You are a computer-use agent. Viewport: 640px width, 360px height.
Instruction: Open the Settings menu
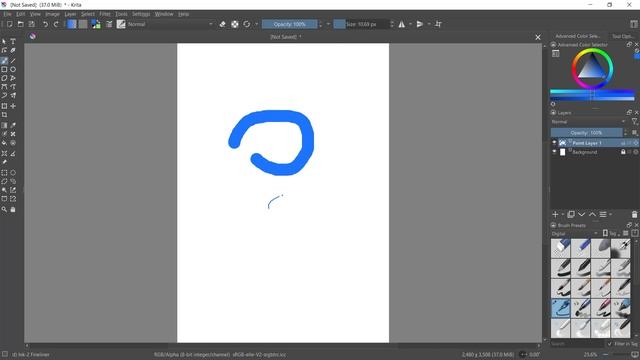tap(141, 14)
